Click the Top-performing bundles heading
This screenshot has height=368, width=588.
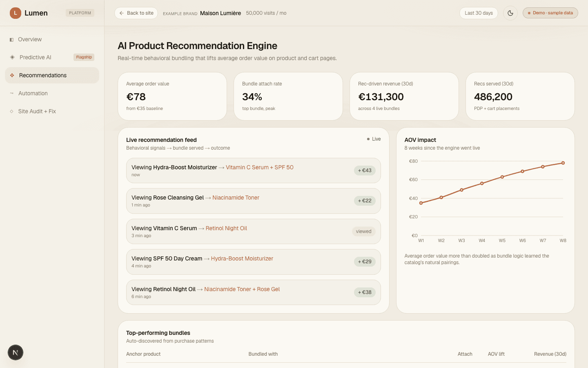(158, 333)
